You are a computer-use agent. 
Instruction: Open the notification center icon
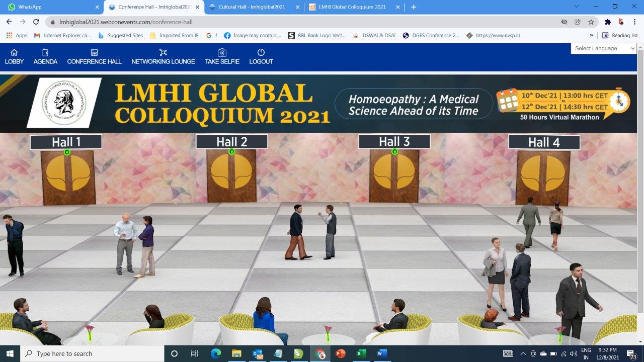[x=631, y=353]
